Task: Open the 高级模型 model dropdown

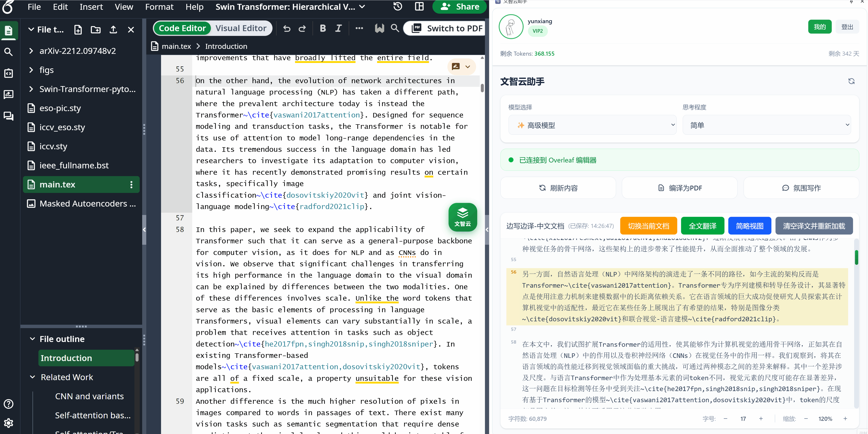Action: pos(592,125)
